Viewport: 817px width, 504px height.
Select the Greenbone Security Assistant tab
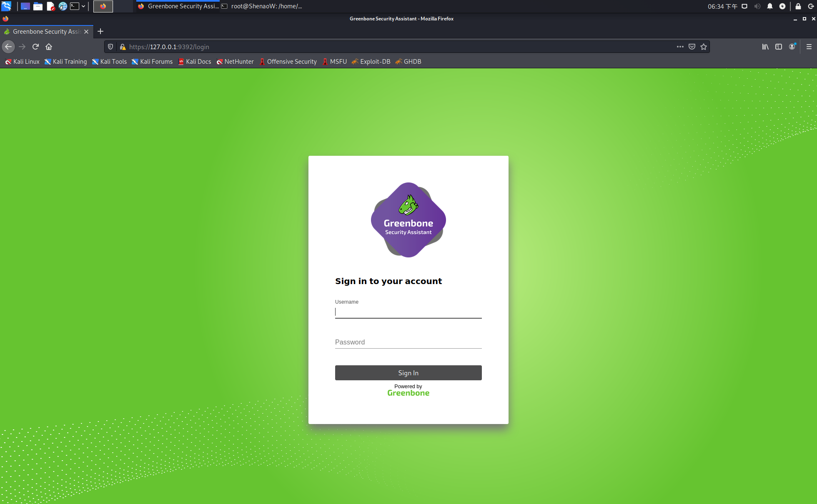pos(46,32)
